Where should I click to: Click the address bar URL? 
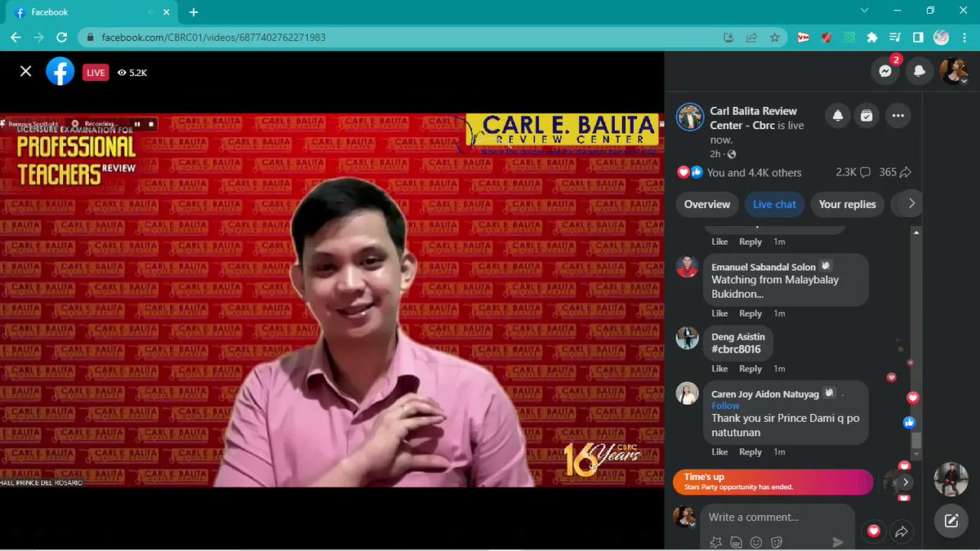pos(214,38)
